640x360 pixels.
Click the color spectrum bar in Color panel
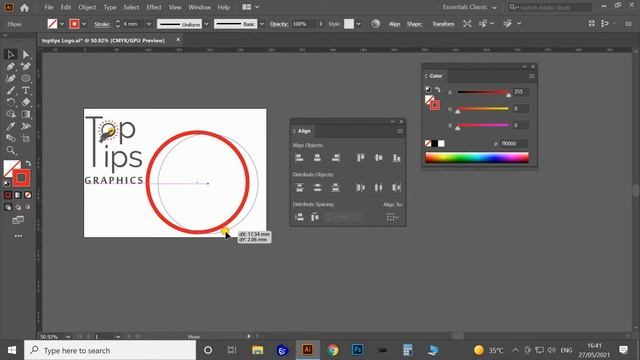(477, 158)
